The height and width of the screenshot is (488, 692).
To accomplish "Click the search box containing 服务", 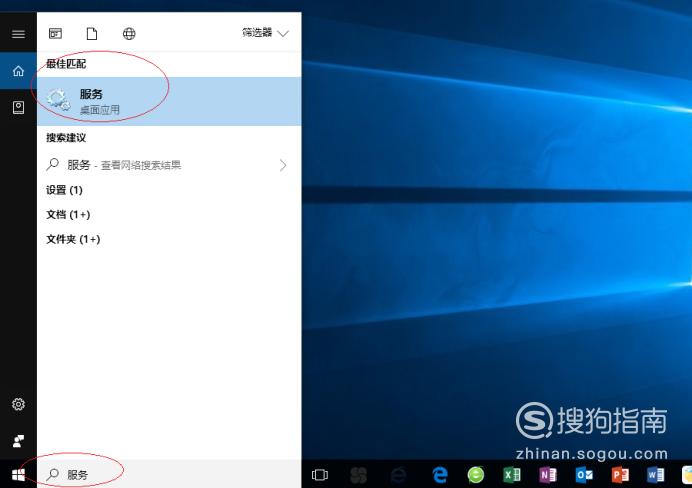I will [x=169, y=474].
